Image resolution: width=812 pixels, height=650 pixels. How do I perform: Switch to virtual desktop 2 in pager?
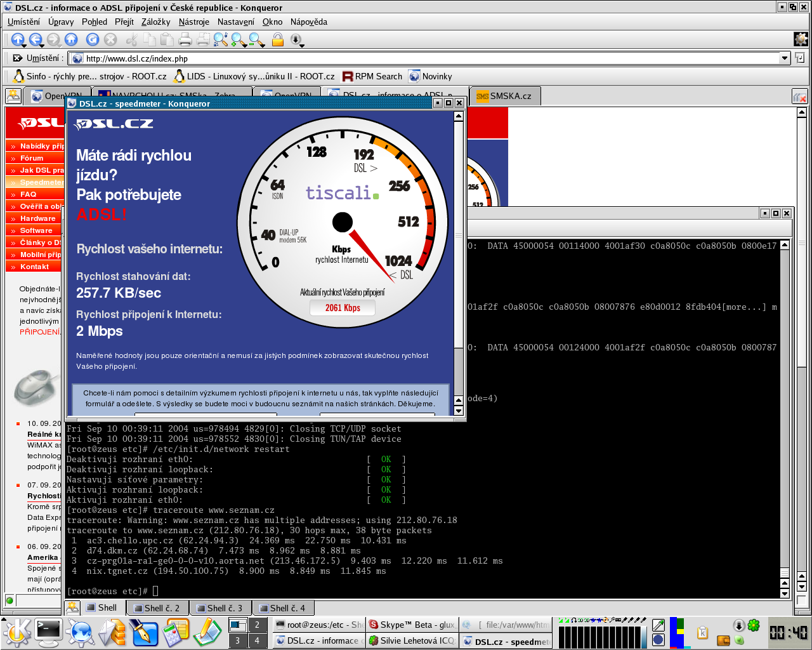point(257,625)
